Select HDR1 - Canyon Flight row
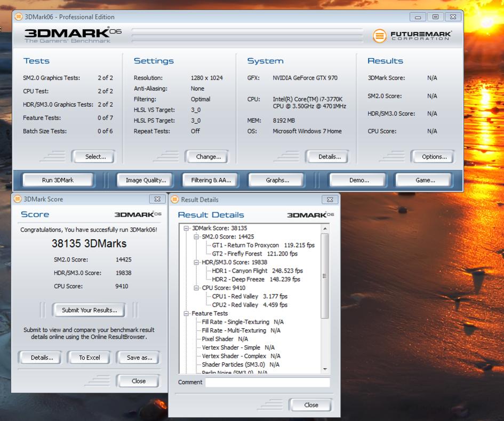 pyautogui.click(x=257, y=271)
